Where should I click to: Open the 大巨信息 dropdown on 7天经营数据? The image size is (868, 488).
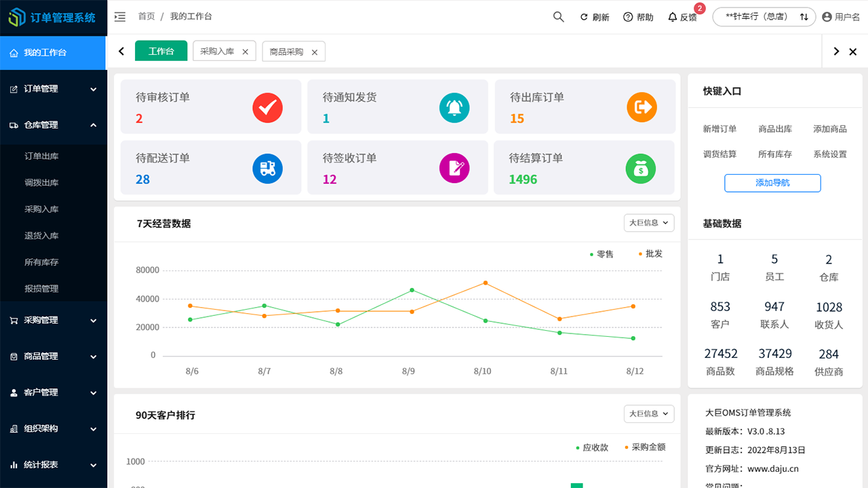click(649, 222)
